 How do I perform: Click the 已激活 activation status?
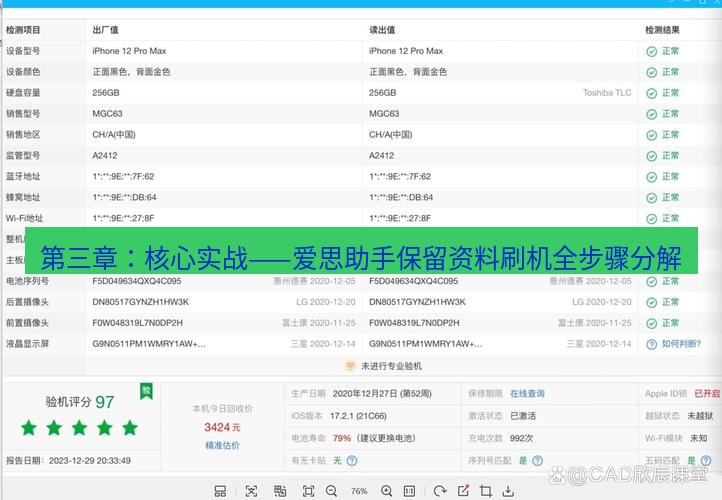coord(523,416)
